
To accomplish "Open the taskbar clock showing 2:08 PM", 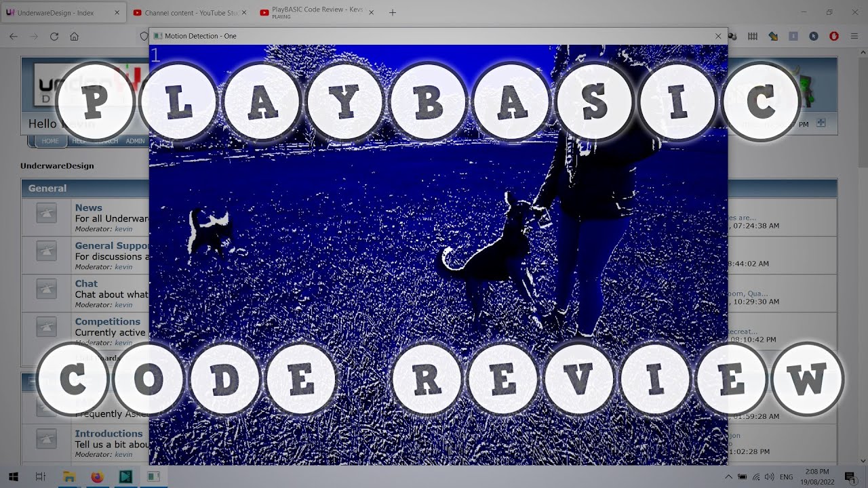I will click(x=817, y=477).
